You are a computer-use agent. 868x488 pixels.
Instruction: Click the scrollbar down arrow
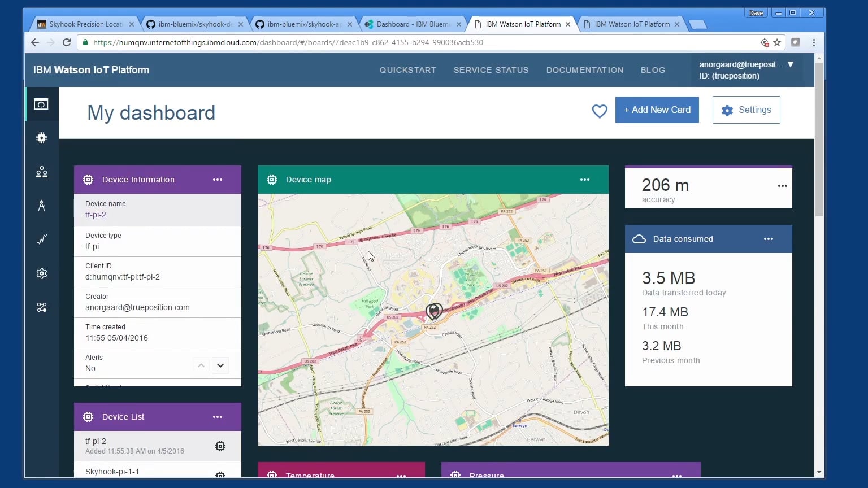pos(819,472)
